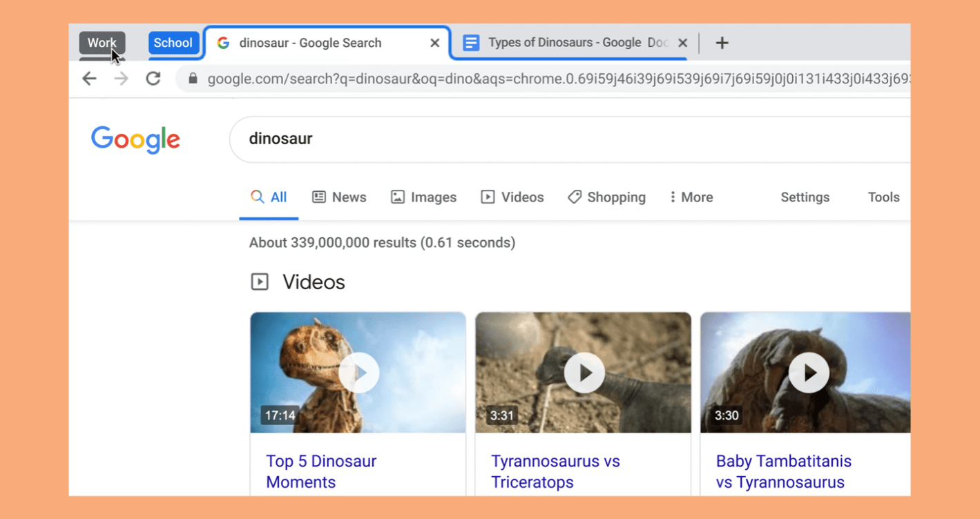Open a new browser tab with the plus icon
Viewport: 980px width, 519px height.
point(722,42)
